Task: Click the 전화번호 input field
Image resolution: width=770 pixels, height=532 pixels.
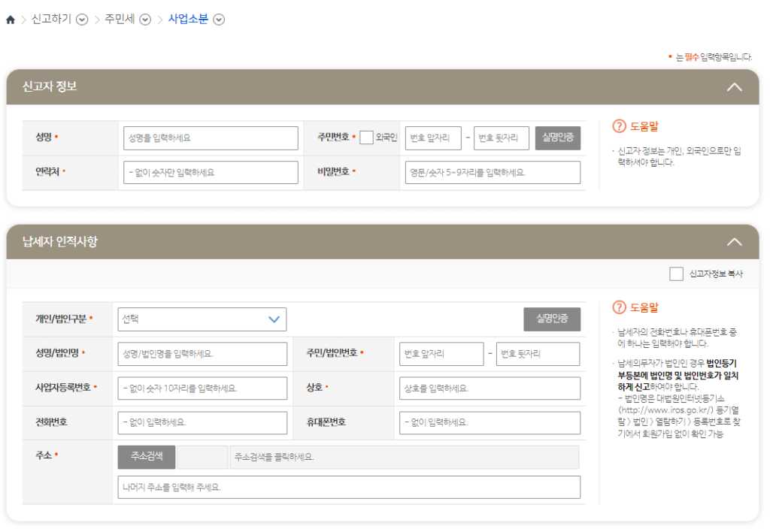Action: [202, 422]
